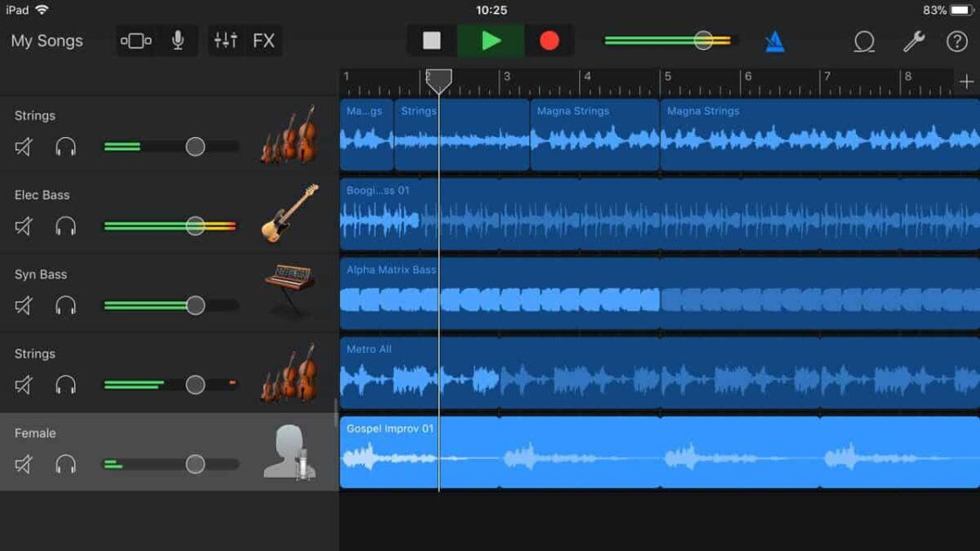Open the Tracks view icon in toolbar

pos(135,40)
